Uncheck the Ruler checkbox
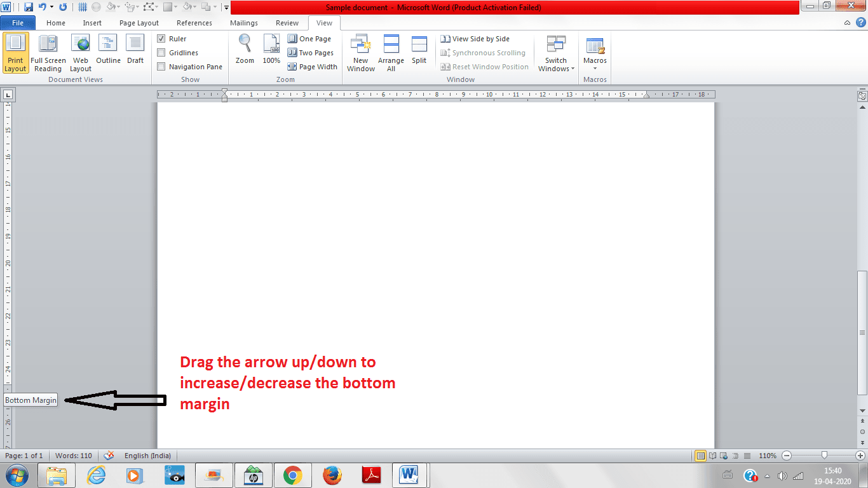This screenshot has width=868, height=488. click(162, 38)
